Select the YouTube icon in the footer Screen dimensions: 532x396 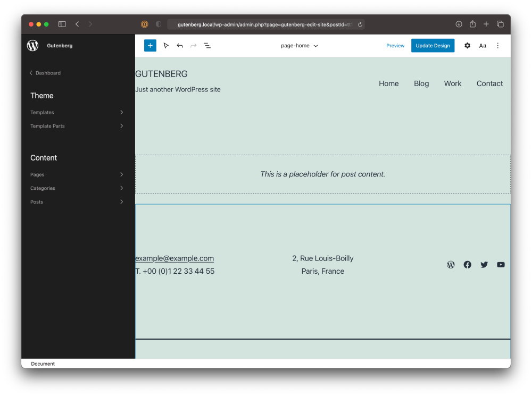(501, 264)
